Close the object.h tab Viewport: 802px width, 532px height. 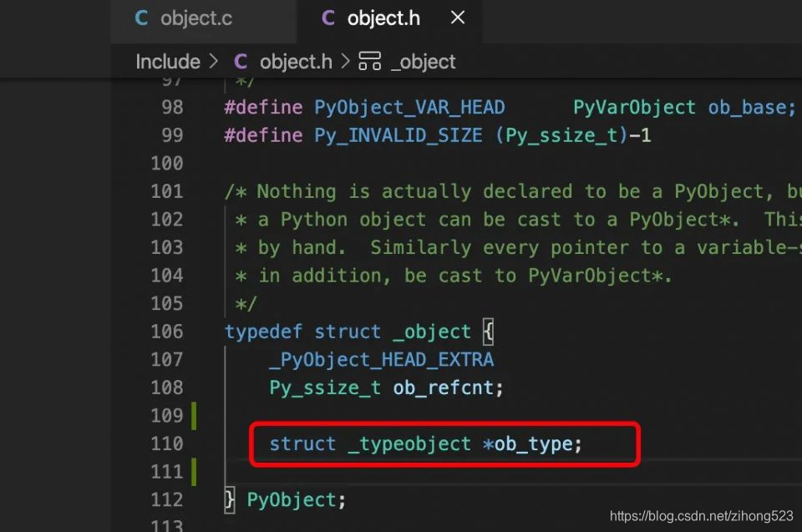point(458,18)
